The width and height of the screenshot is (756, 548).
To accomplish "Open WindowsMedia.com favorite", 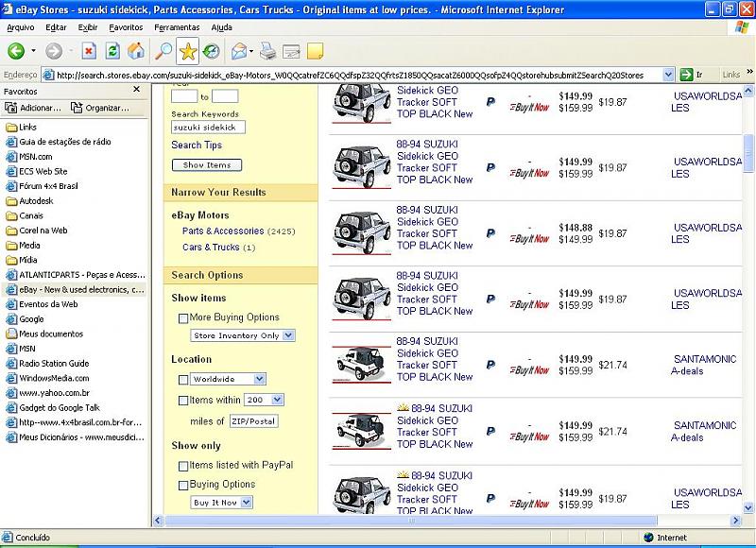I will (47, 378).
